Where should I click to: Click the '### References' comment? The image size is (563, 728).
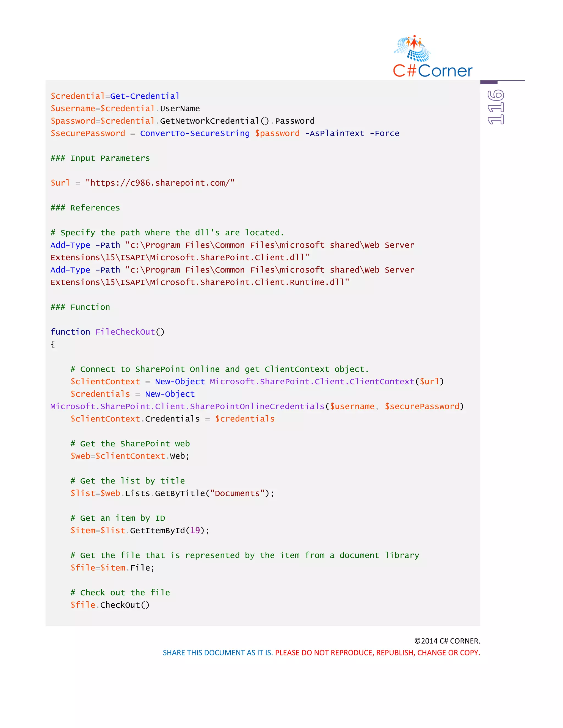[85, 208]
